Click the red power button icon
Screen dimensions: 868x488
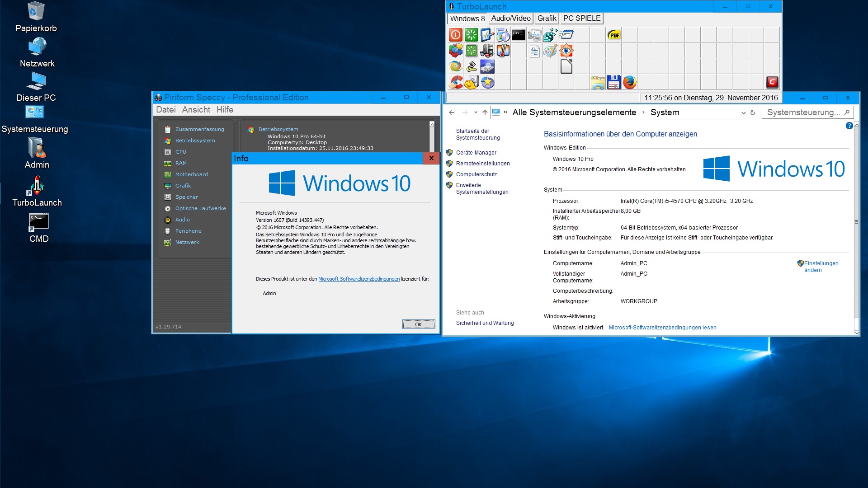[456, 35]
